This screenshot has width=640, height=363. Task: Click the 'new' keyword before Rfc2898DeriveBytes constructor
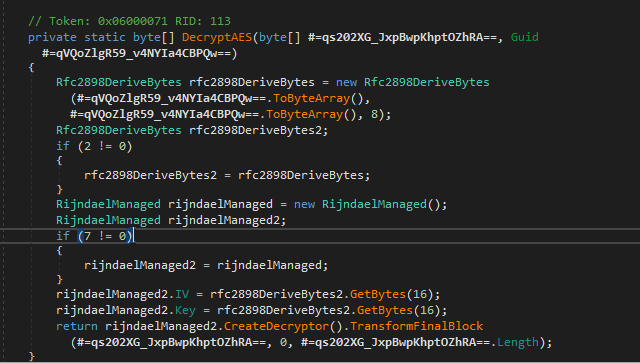pos(347,82)
